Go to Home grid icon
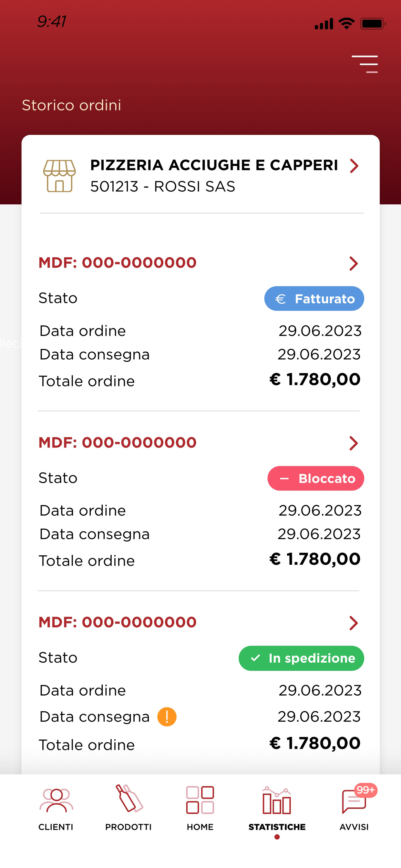 [x=200, y=800]
